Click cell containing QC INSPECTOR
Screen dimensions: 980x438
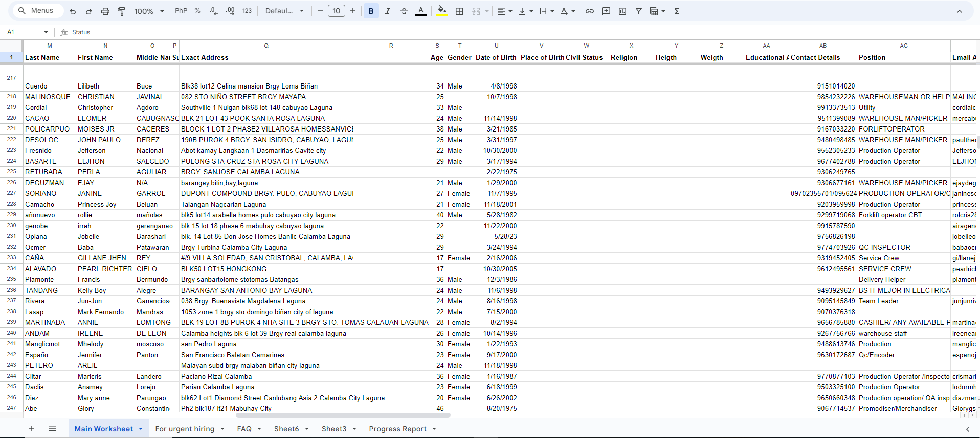904,247
